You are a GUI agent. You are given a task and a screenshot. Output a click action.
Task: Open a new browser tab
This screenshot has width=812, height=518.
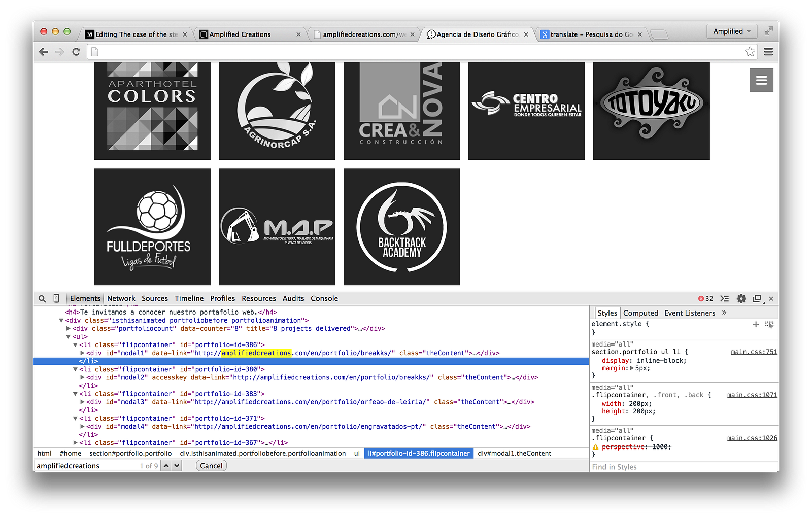tap(659, 34)
